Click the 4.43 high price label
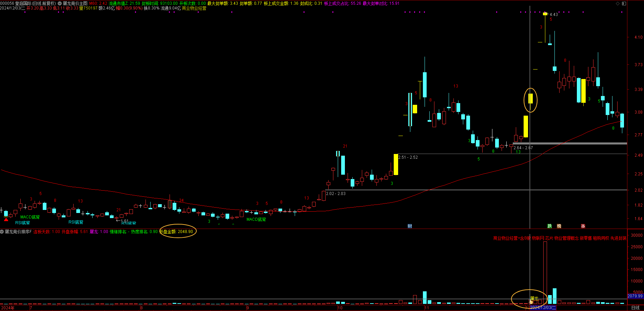Viewport: 644px width, 311px height. click(554, 15)
